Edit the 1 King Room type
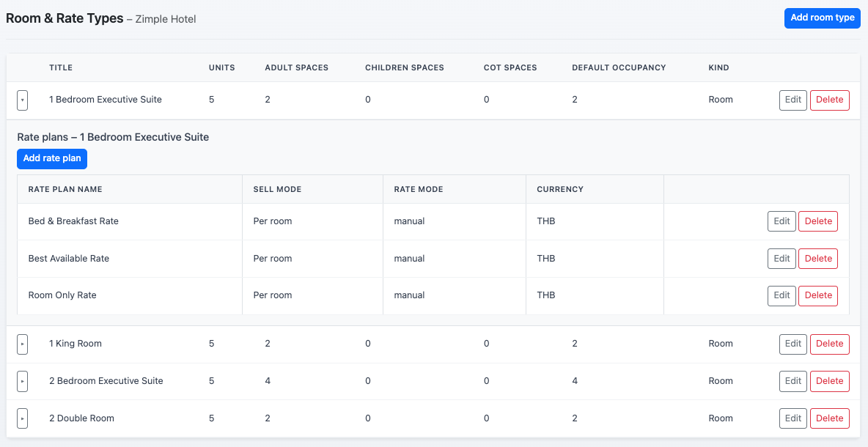Image resolution: width=868 pixels, height=447 pixels. [x=792, y=344]
